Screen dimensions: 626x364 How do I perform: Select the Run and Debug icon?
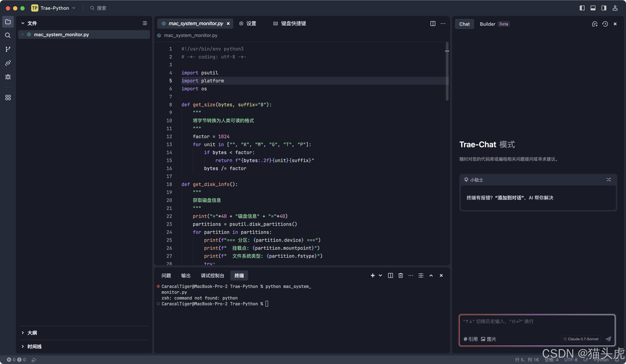8,77
